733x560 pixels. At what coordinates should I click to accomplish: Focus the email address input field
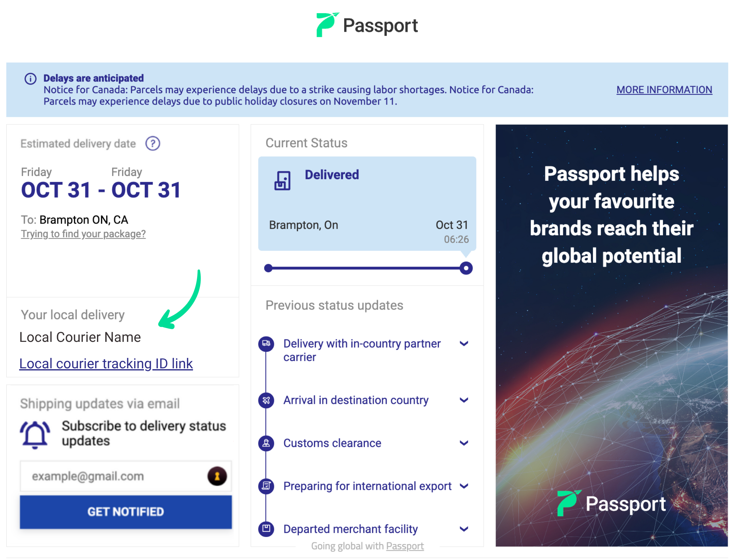coord(113,476)
